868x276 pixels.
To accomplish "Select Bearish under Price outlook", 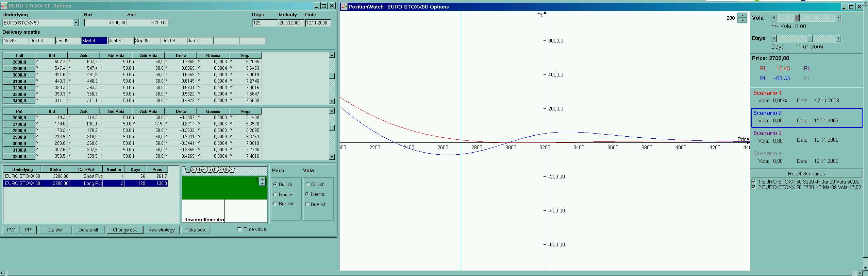I will pos(275,204).
